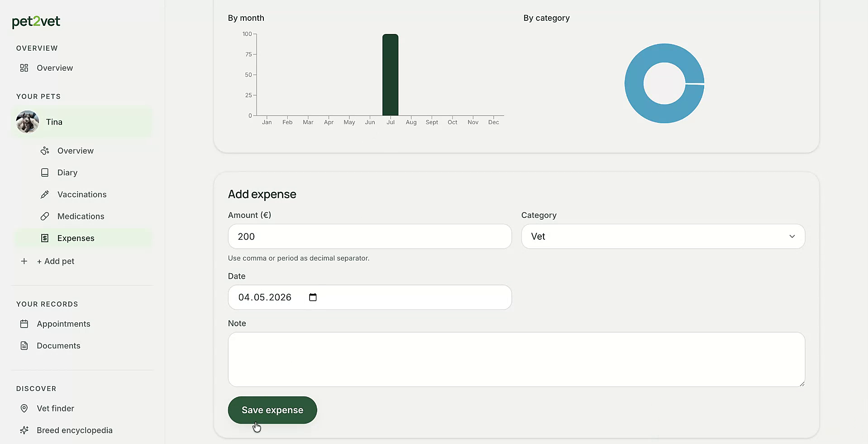Click the Documents file icon
Viewport: 868px width, 444px height.
[24, 346]
